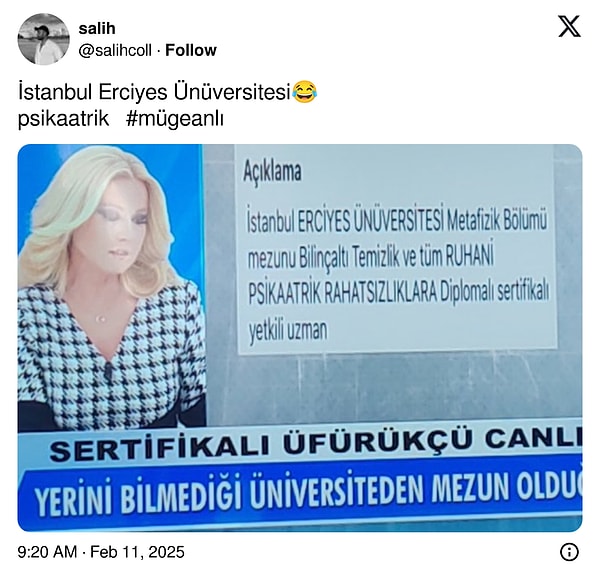
Task: Click the blue YERİNİ BİLMEDİĞİ ÜNİVERSİTEDEN banner
Action: (302, 494)
